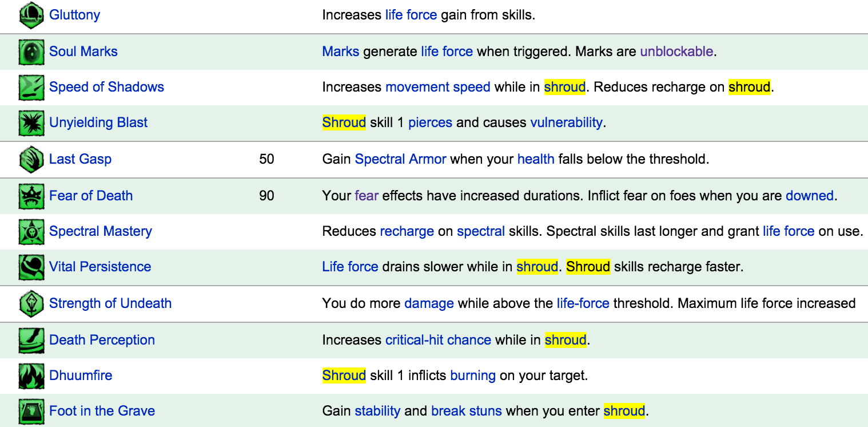Click the Foot in the Grave icon
The width and height of the screenshot is (868, 427).
click(x=31, y=411)
